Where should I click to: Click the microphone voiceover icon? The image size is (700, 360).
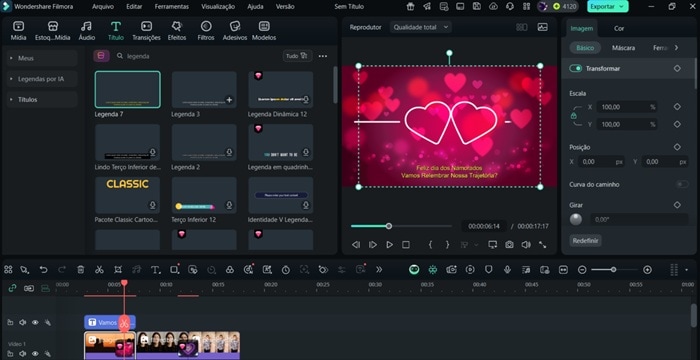507,269
